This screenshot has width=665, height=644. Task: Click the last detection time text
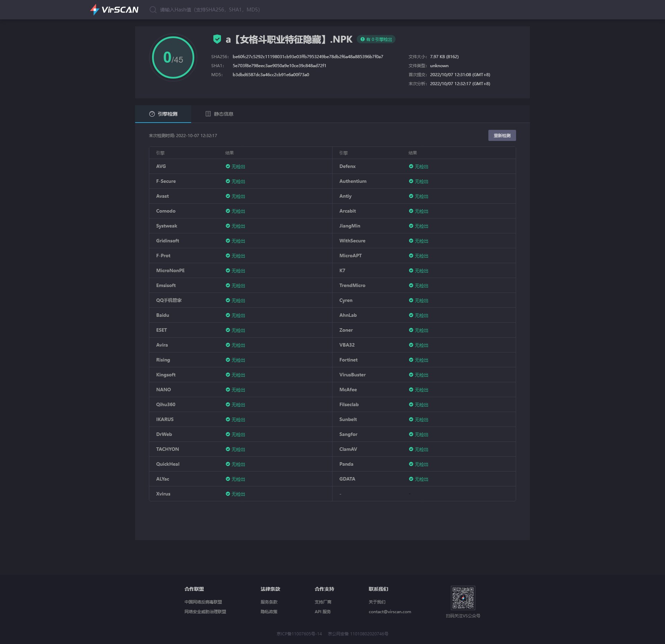tap(183, 136)
